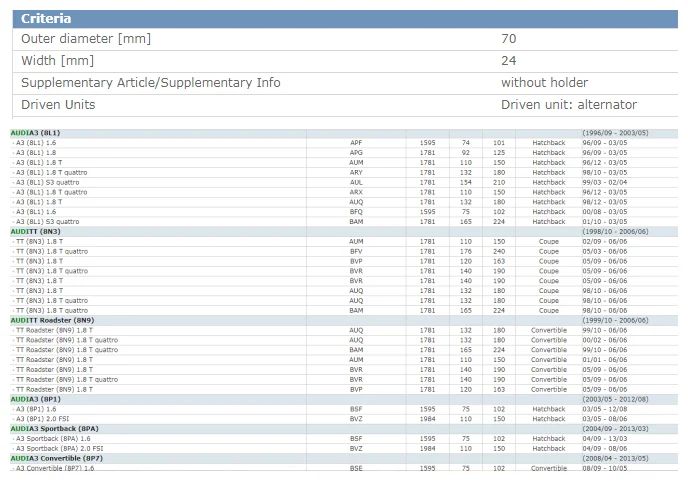Click 'Driven unit: alternator' value

[x=569, y=105]
